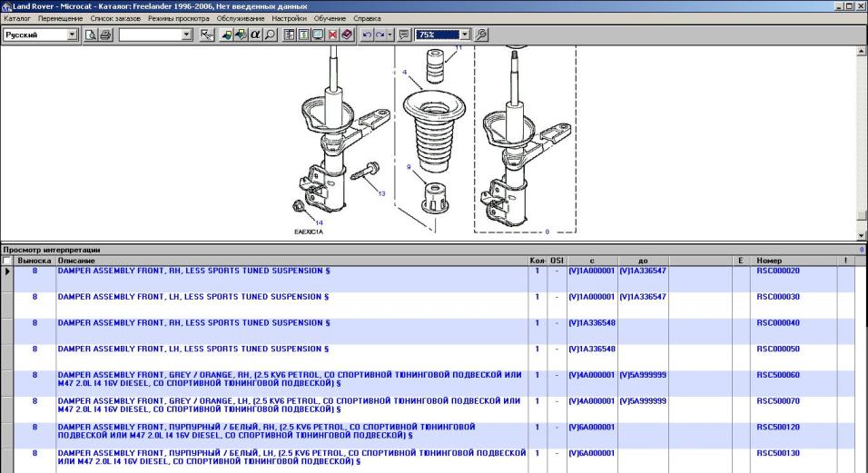This screenshot has width=868, height=473.
Task: Click the wrench icon next to zoom
Action: [481, 34]
